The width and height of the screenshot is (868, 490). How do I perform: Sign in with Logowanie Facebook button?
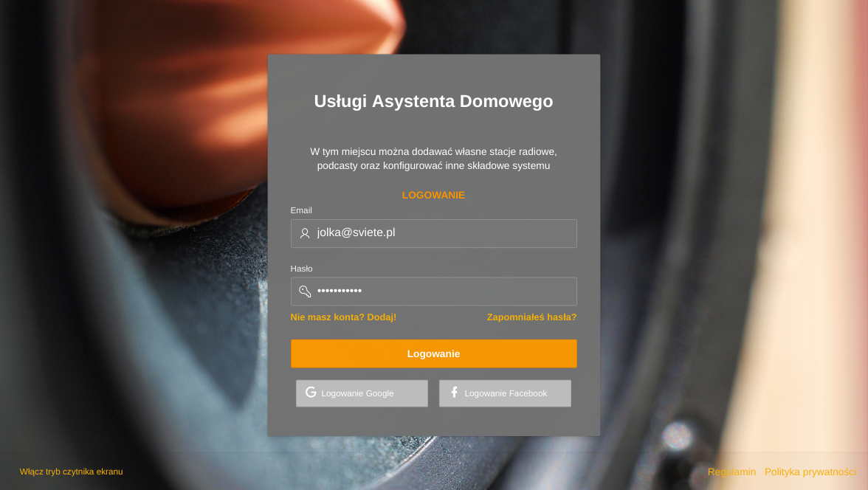(x=505, y=393)
